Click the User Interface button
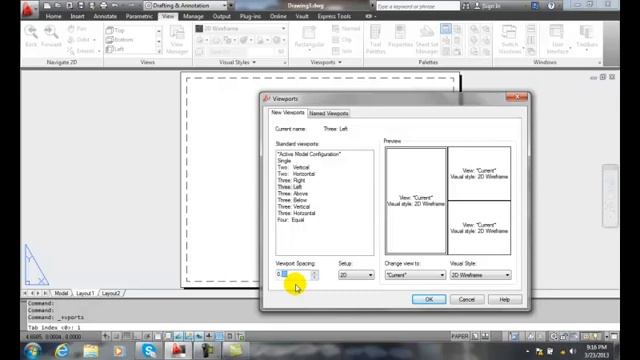Screen dimensions: 640x360 tap(557, 40)
